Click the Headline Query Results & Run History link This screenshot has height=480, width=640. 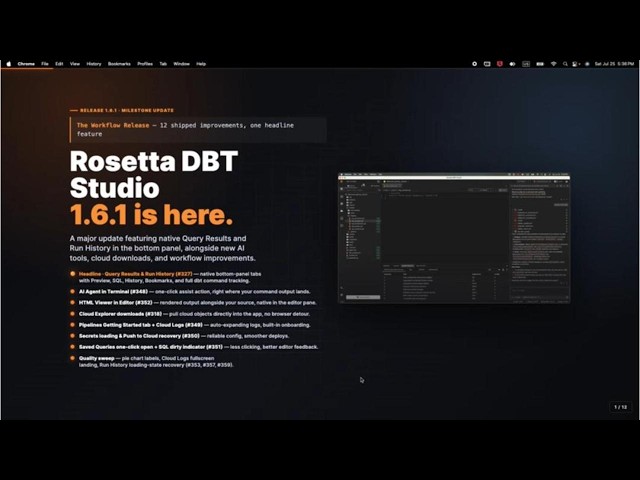point(136,274)
